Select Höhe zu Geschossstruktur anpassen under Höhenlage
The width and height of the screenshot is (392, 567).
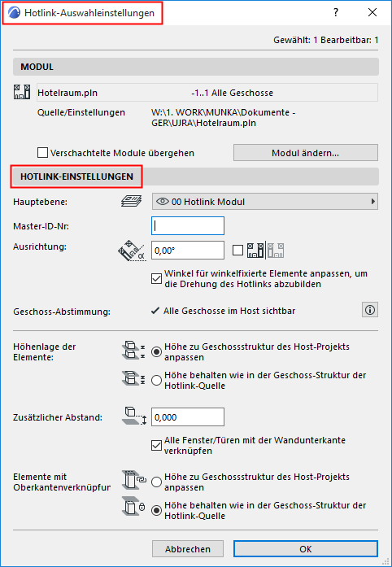(x=156, y=352)
